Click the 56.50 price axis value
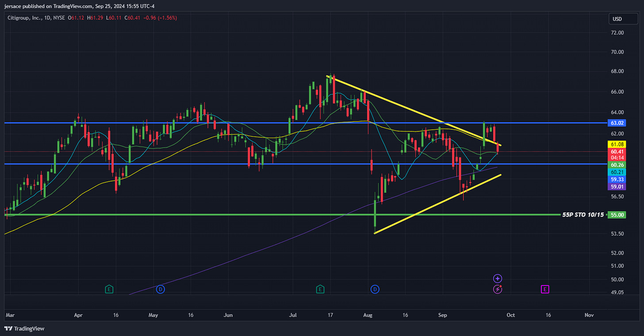This screenshot has width=644, height=336. (x=617, y=197)
